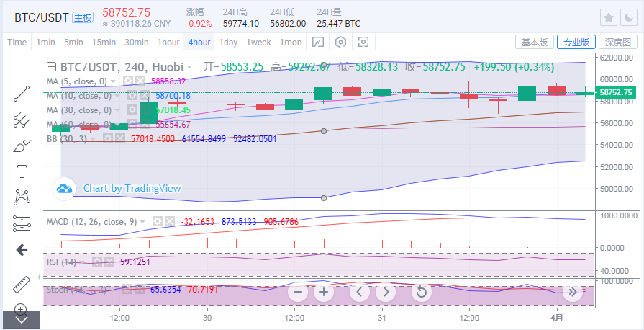Select the 1mon interval
This screenshot has height=330, width=644.
[x=291, y=42]
